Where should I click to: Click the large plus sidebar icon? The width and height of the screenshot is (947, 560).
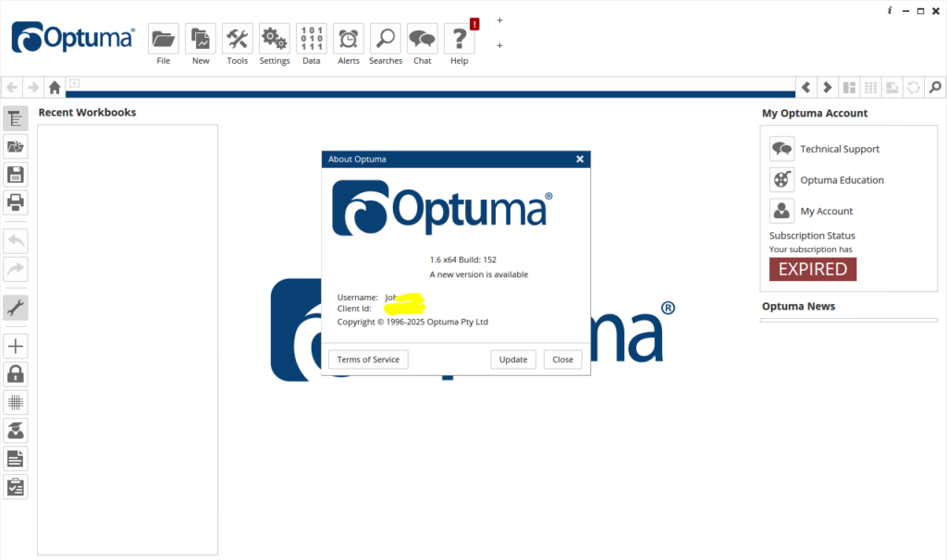click(x=16, y=347)
